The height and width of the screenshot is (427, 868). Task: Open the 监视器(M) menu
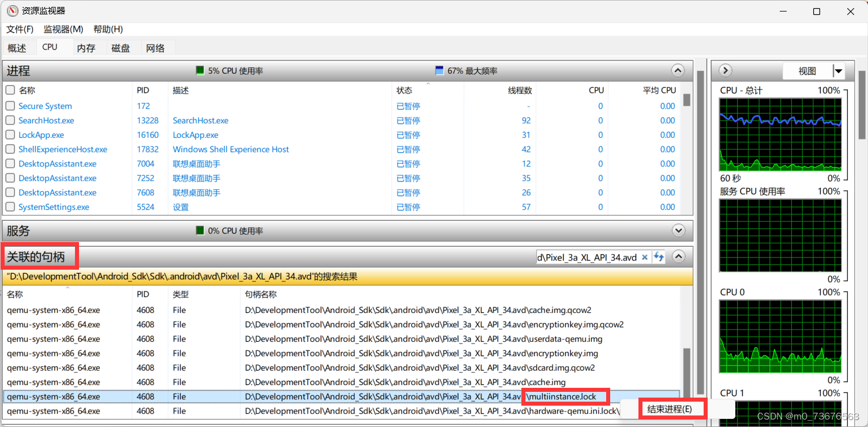tap(63, 29)
